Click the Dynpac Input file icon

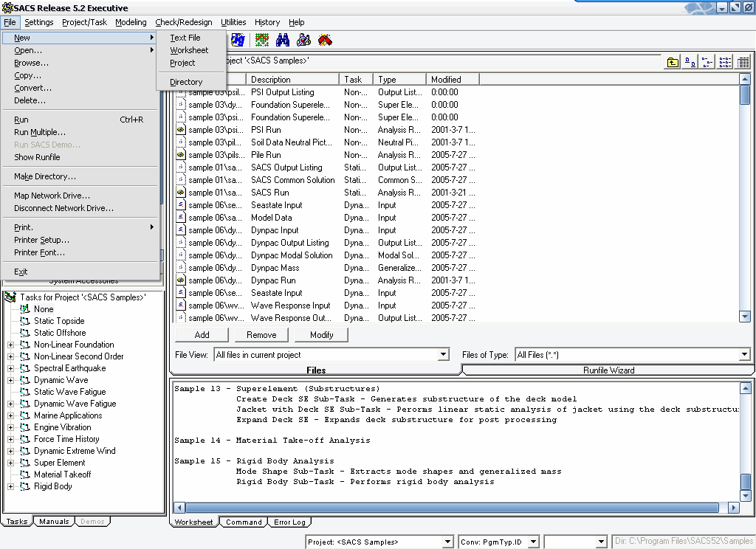[181, 230]
